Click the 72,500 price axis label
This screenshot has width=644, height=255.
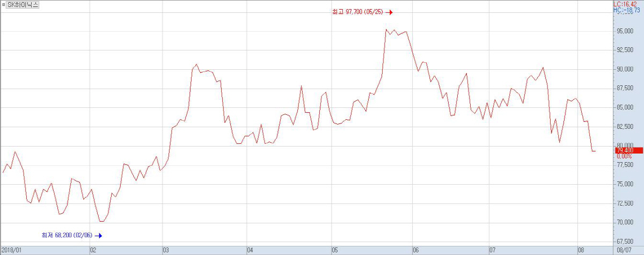point(625,203)
